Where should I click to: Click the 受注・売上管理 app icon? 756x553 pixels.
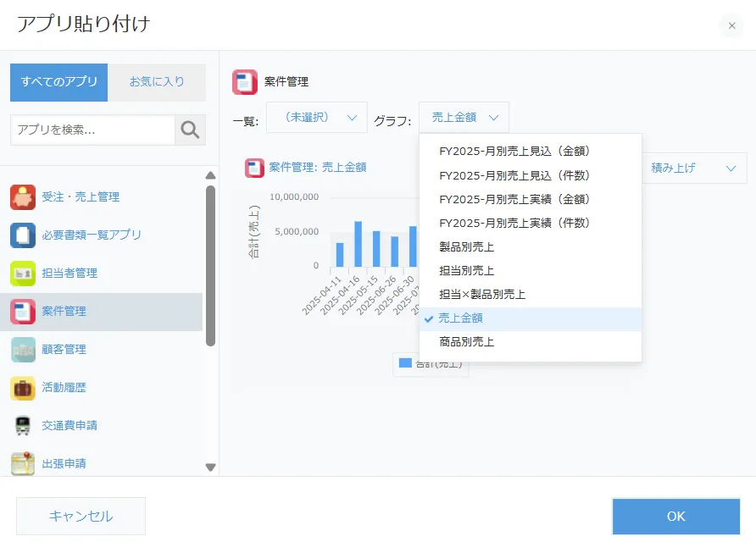[x=23, y=197]
